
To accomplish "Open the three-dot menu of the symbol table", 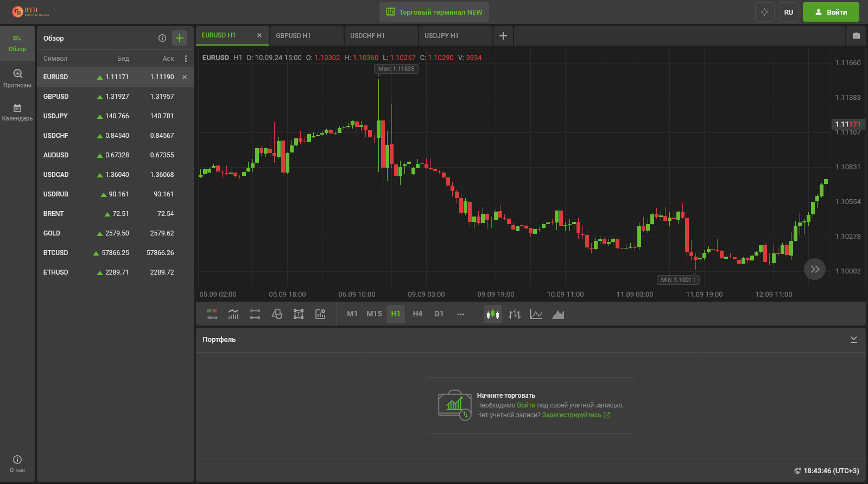I will click(x=186, y=59).
